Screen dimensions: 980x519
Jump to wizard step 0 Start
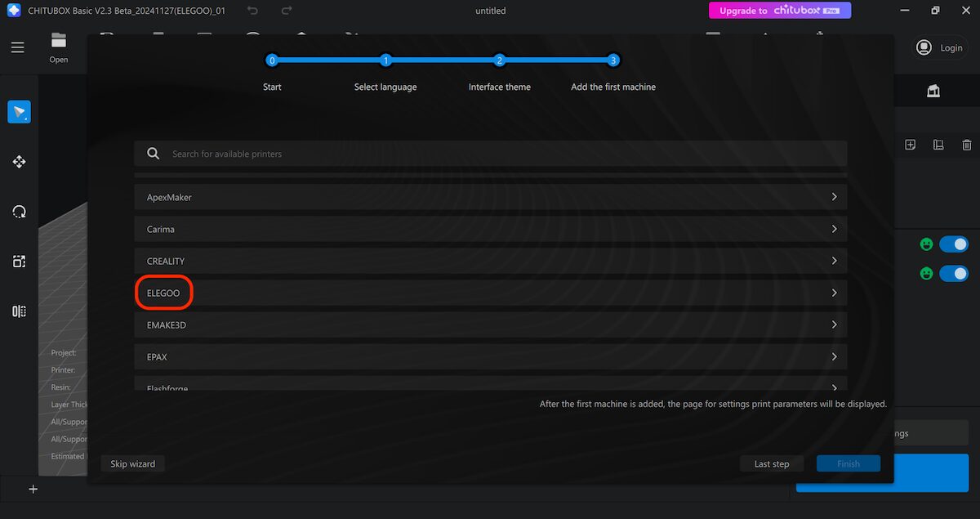272,60
